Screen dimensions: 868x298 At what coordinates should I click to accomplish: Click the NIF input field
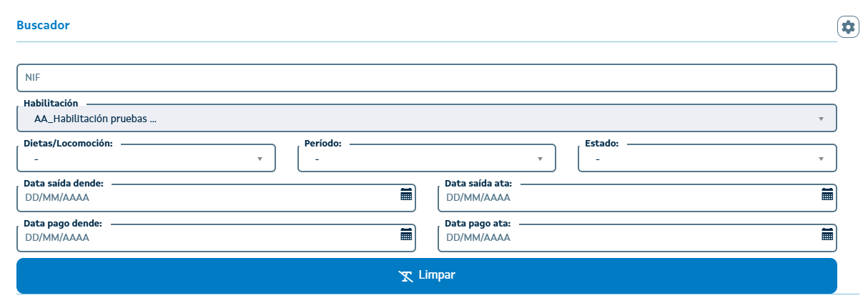426,78
